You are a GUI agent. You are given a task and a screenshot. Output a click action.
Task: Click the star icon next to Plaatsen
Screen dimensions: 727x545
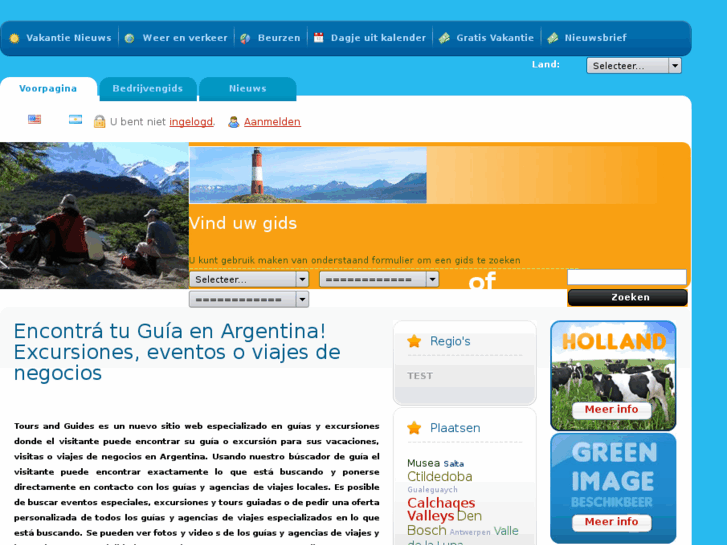(414, 428)
